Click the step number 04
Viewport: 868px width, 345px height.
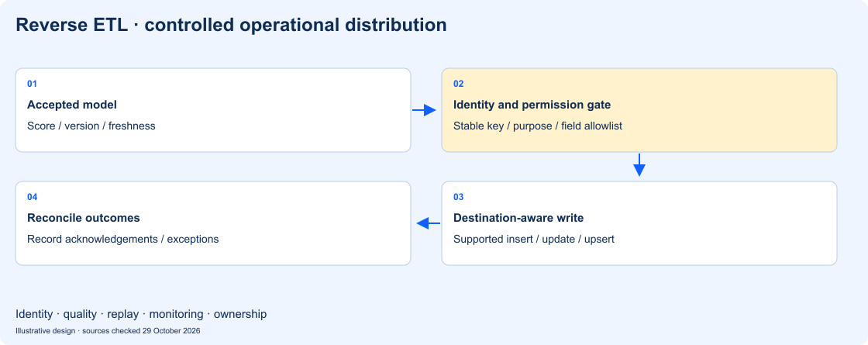(32, 197)
